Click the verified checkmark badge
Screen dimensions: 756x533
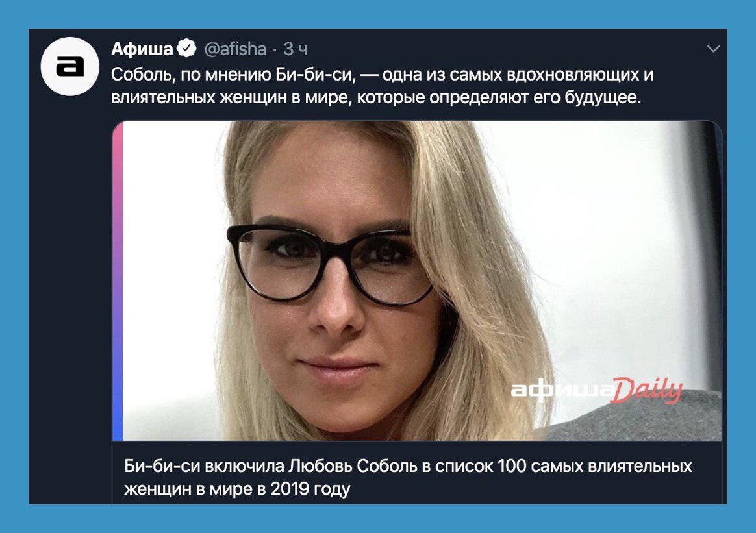pyautogui.click(x=186, y=48)
